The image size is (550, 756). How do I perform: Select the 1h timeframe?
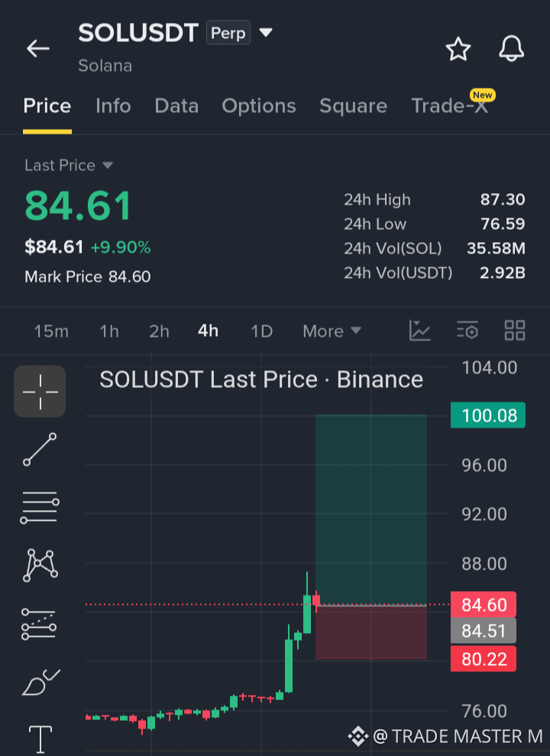(109, 331)
